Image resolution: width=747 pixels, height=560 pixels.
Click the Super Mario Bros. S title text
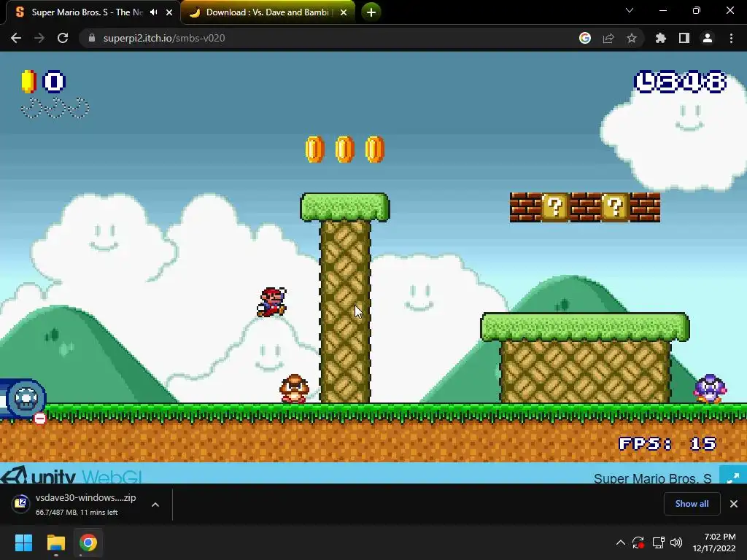pos(652,478)
